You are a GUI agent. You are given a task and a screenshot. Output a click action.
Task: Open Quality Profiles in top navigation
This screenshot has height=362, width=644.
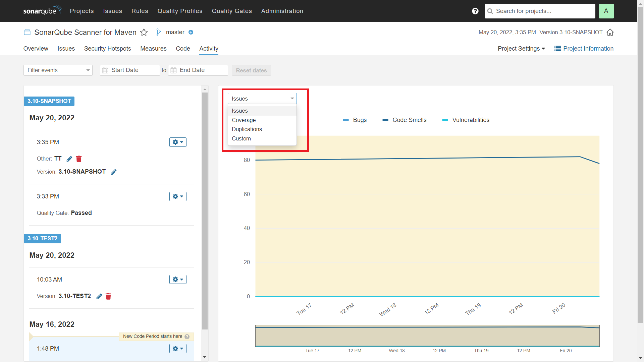click(x=180, y=11)
